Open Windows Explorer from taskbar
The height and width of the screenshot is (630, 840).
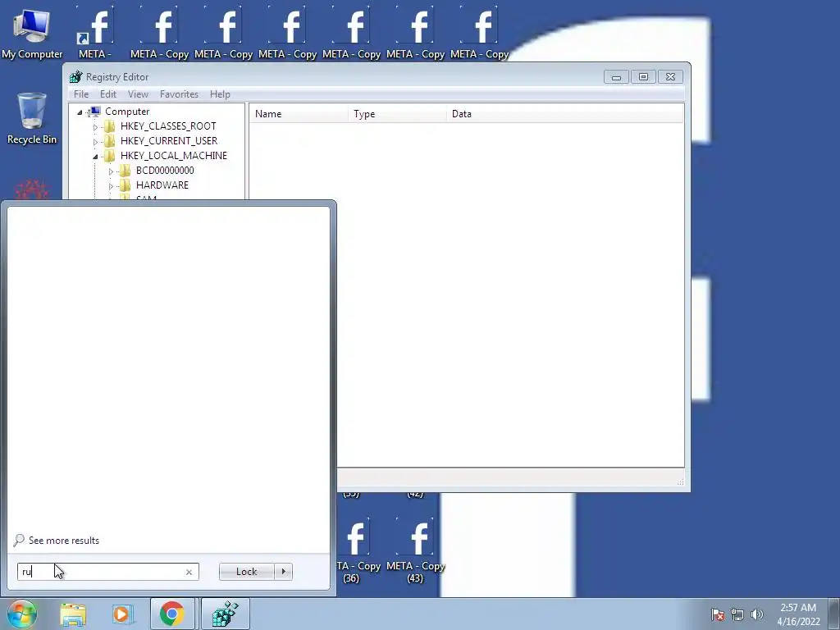coord(73,614)
